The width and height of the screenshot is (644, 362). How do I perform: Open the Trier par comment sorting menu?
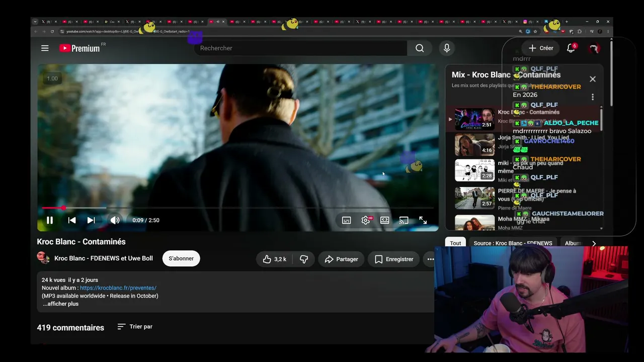[x=135, y=327]
